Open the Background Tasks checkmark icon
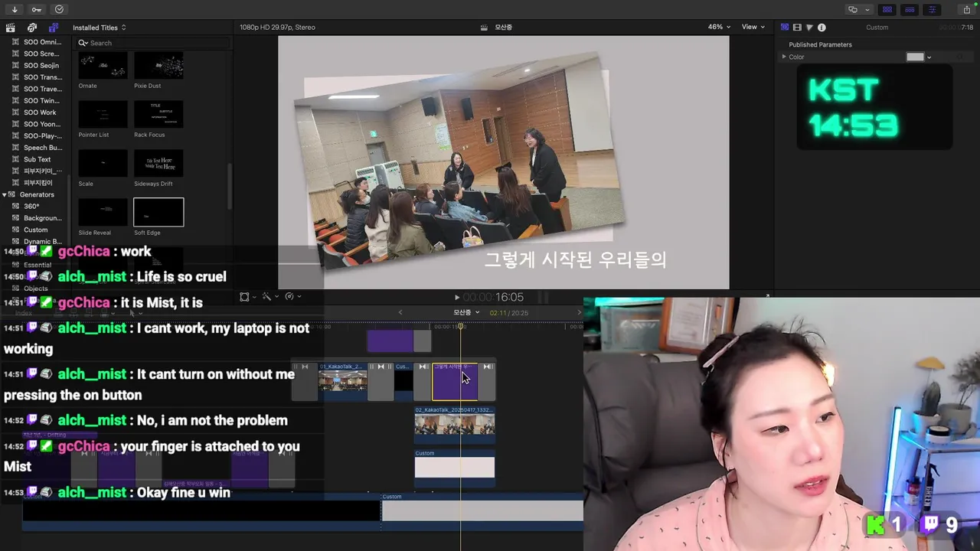 pyautogui.click(x=59, y=9)
